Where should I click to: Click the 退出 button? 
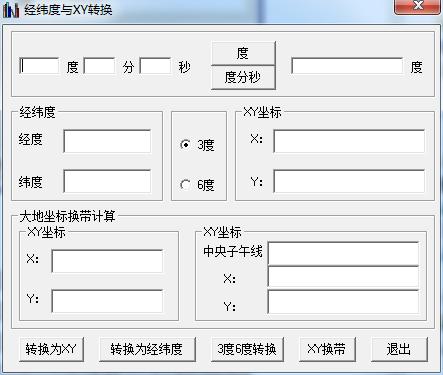[399, 349]
